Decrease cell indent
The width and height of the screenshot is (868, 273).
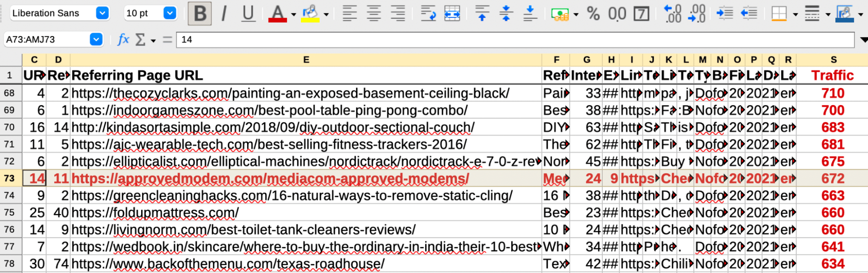(749, 13)
